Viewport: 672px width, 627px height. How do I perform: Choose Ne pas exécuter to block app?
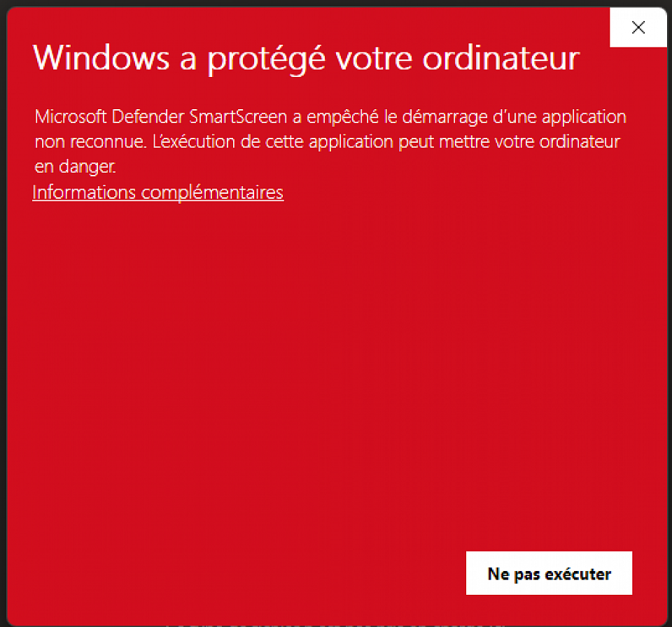click(x=549, y=573)
